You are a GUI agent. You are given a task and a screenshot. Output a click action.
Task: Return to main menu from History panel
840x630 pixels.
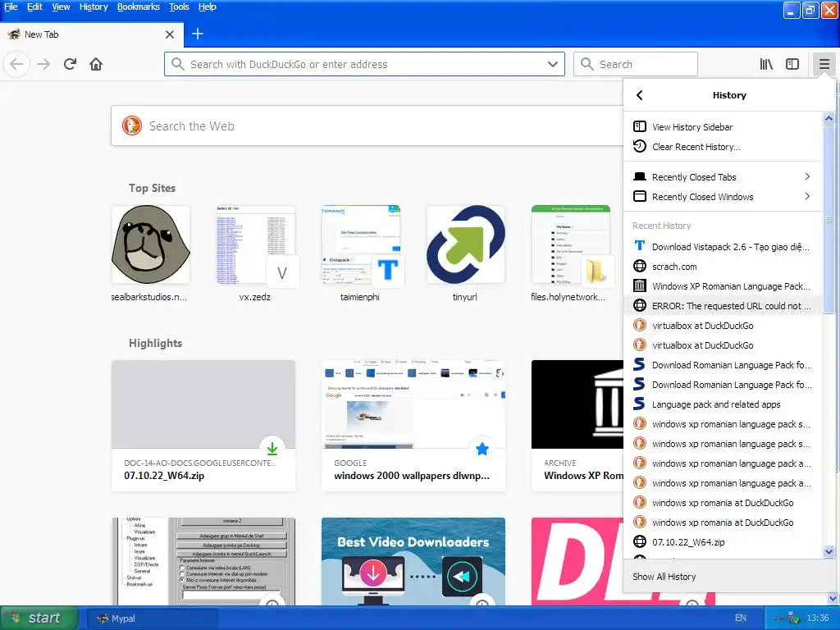tap(639, 95)
